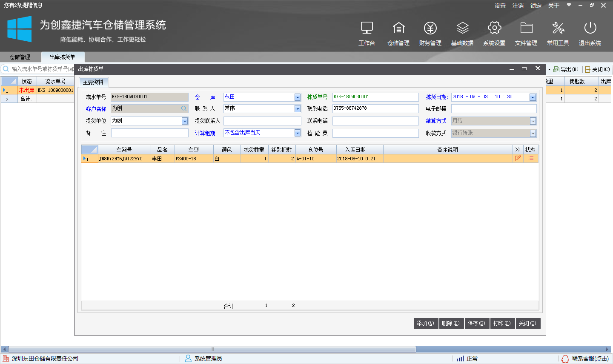Click the magnifier icon in 客户名称 field
The image size is (613, 364).
[184, 108]
